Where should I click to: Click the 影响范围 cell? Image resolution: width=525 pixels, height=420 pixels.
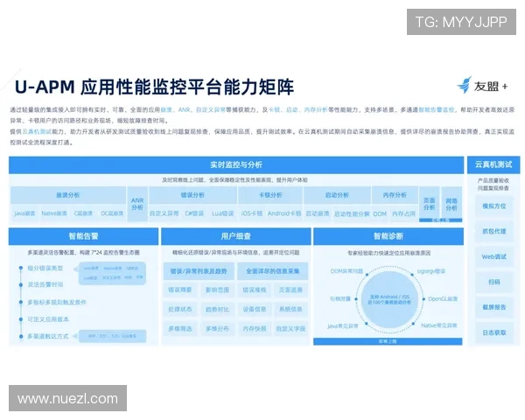(217, 290)
